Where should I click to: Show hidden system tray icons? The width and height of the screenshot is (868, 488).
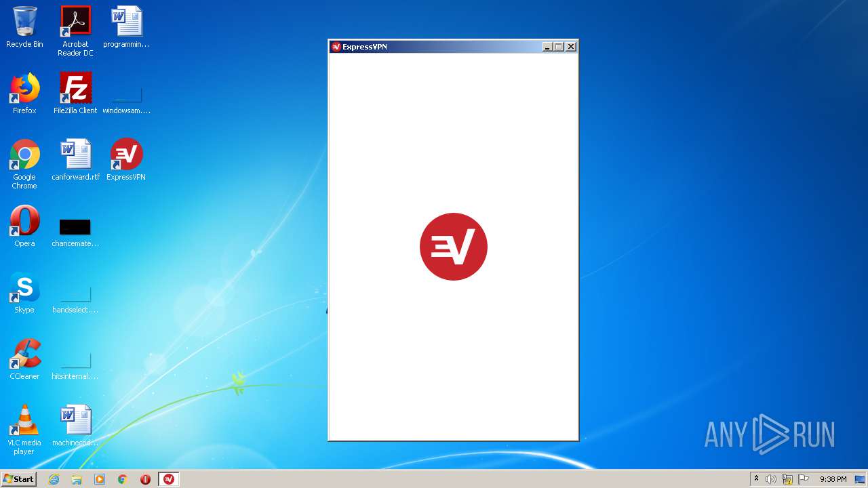pos(756,479)
